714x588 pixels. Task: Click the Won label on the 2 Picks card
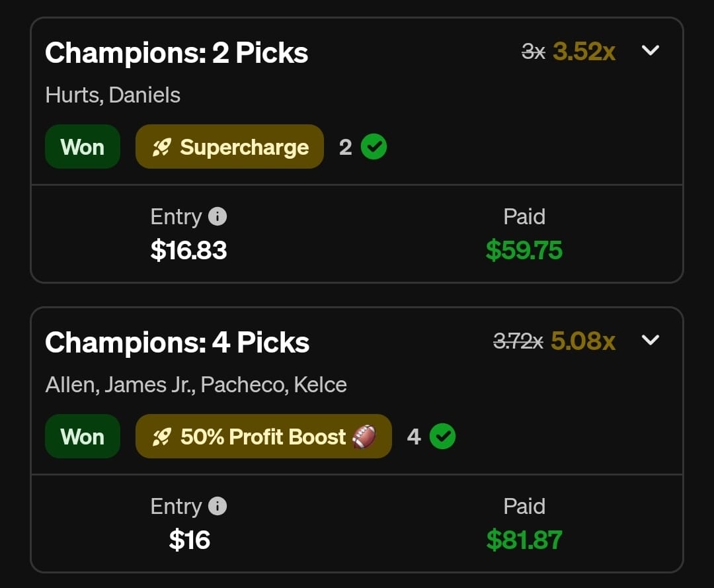[82, 147]
